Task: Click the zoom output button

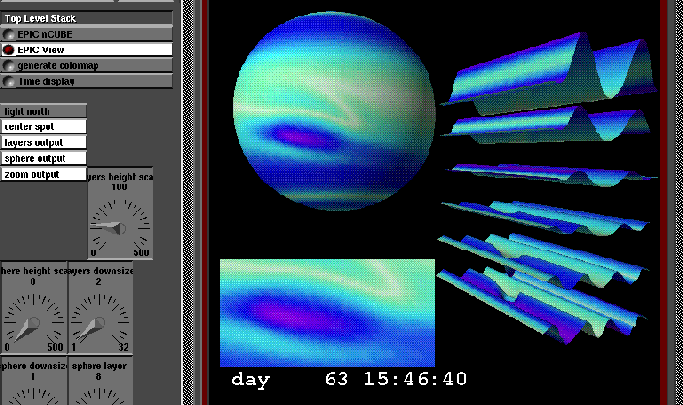Action: point(44,174)
